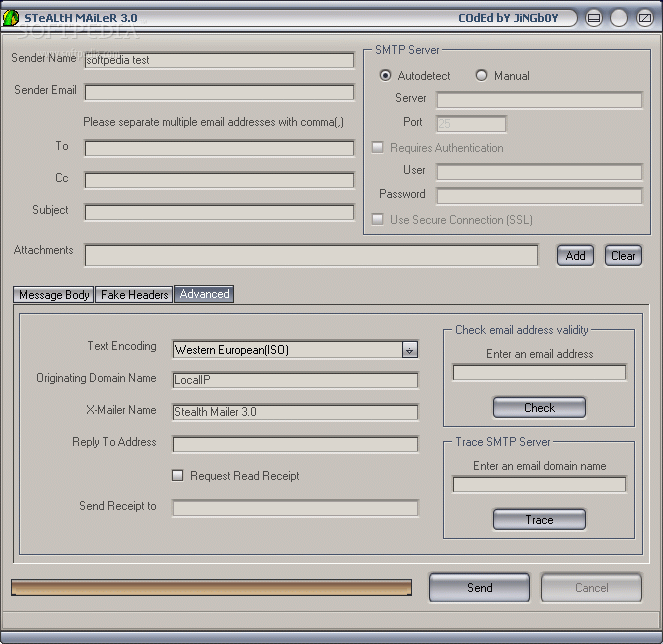
Task: Click the Port number field
Action: point(471,124)
